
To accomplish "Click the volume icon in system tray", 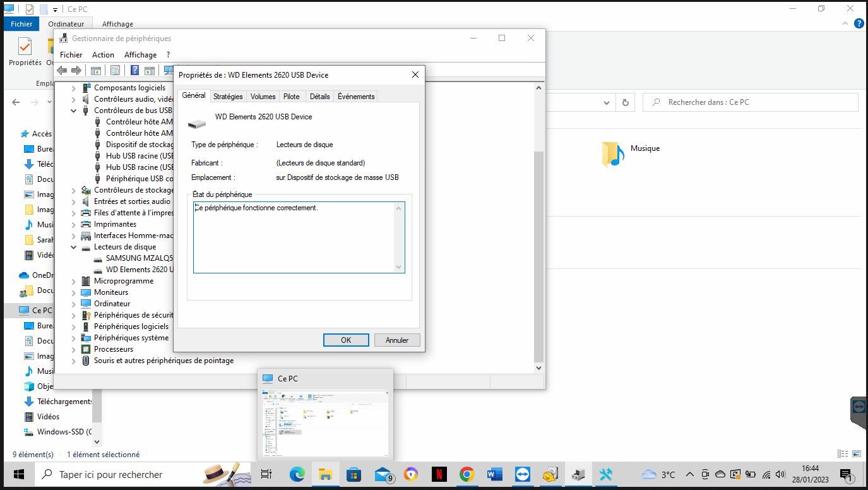I will tap(780, 474).
